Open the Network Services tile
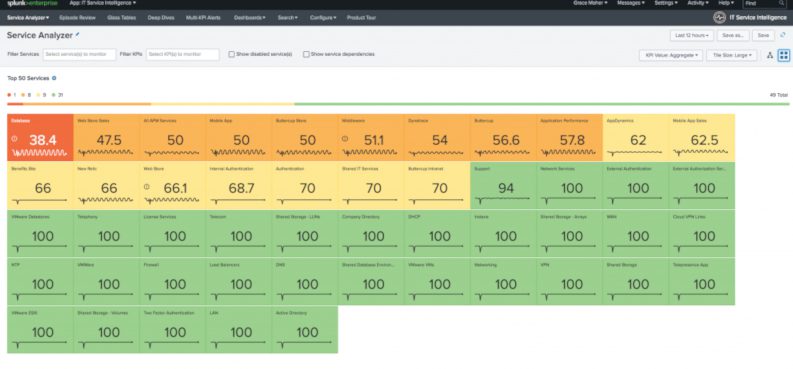793x369 pixels. click(569, 186)
